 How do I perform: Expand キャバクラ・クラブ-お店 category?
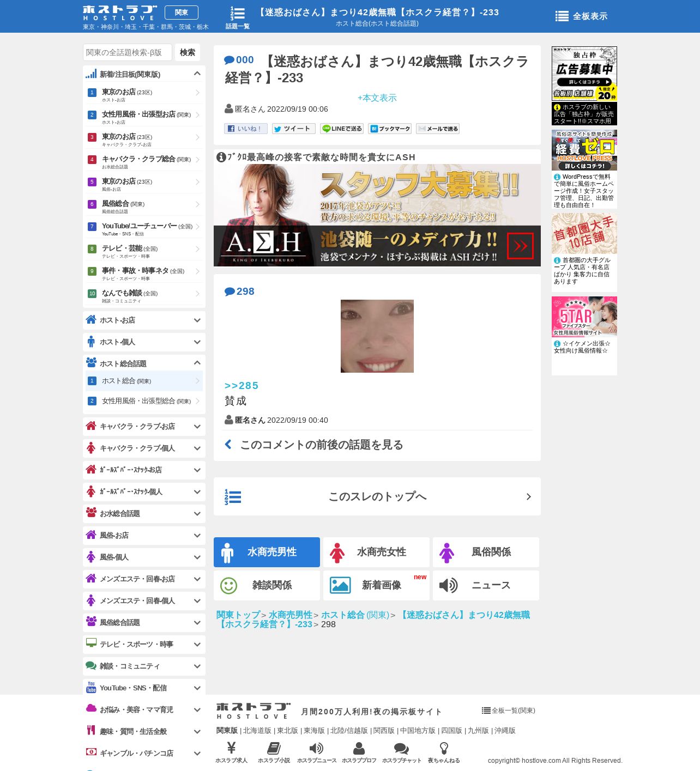(197, 427)
